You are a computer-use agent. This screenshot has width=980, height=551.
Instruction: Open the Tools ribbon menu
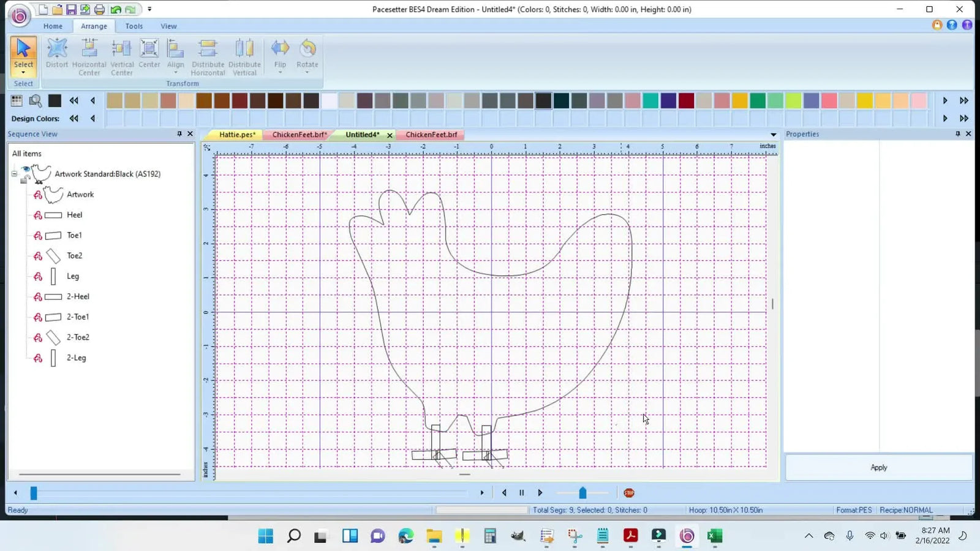134,26
